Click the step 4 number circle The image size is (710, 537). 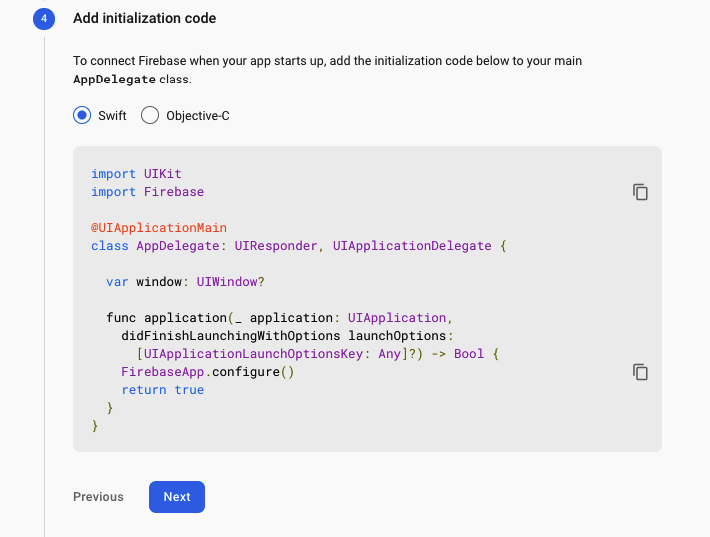44,19
